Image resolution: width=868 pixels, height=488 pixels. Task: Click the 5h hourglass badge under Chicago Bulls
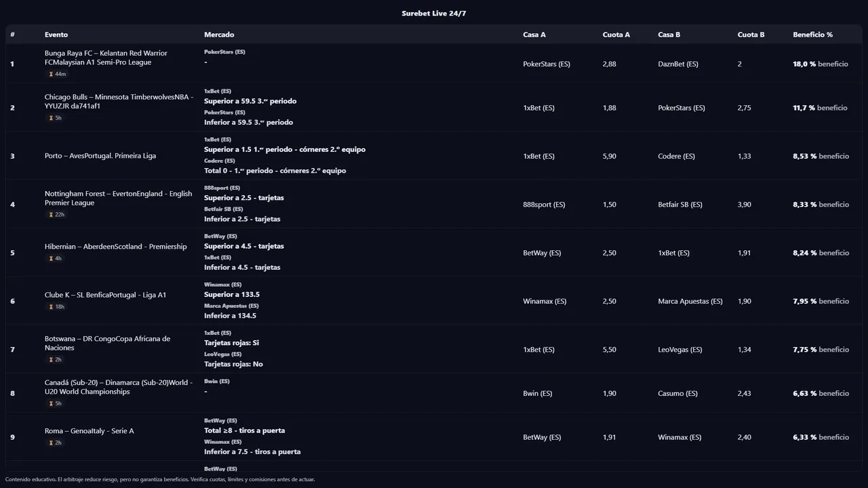pyautogui.click(x=55, y=118)
